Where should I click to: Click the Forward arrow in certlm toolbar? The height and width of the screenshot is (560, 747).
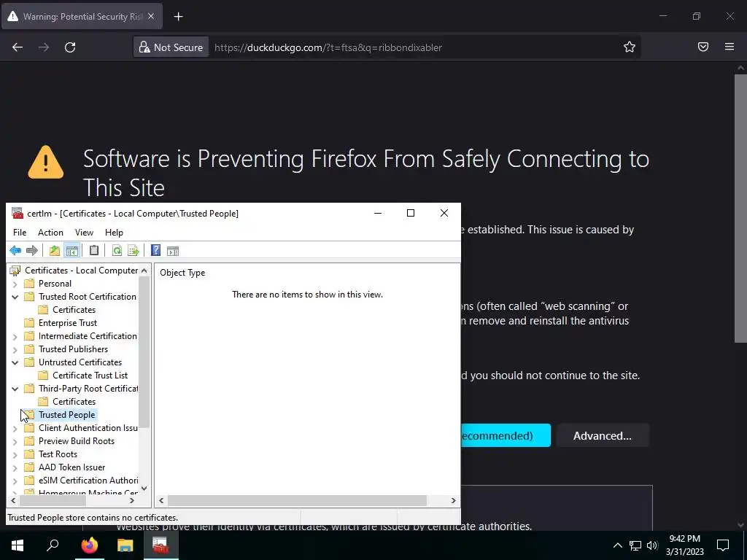32,251
